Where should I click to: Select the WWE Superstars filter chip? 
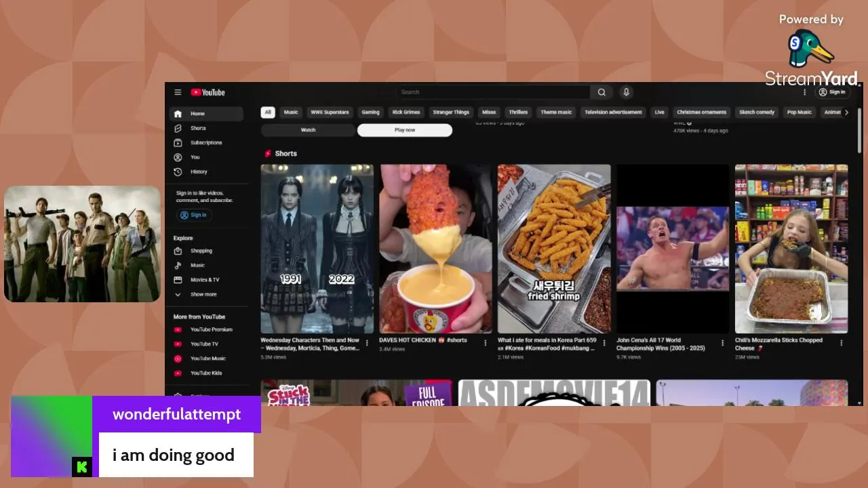coord(330,113)
